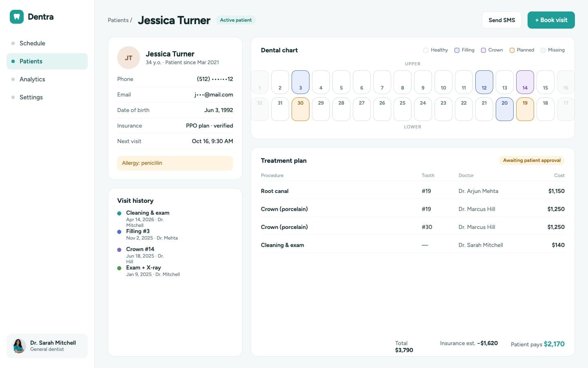588x368 pixels.
Task: Click the Healthy legend swatch
Action: click(x=426, y=50)
